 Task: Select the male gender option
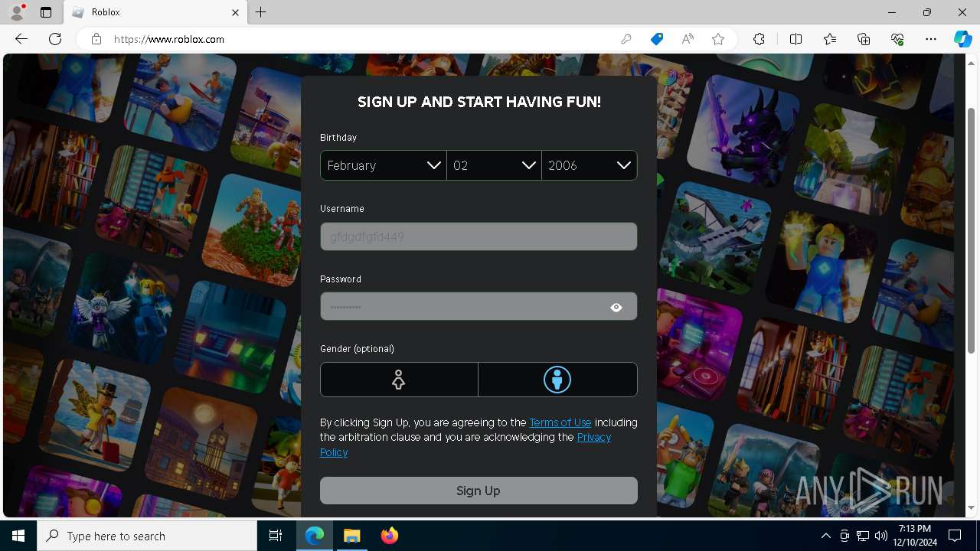(557, 380)
